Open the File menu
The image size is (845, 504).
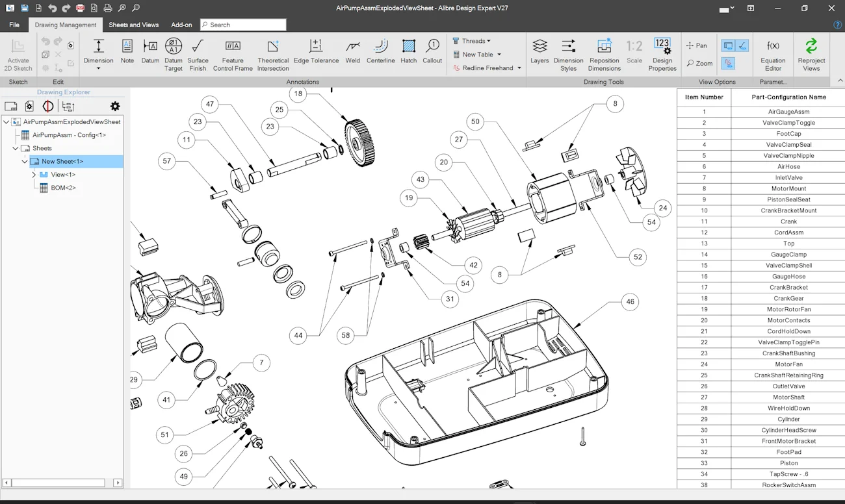pyautogui.click(x=14, y=25)
